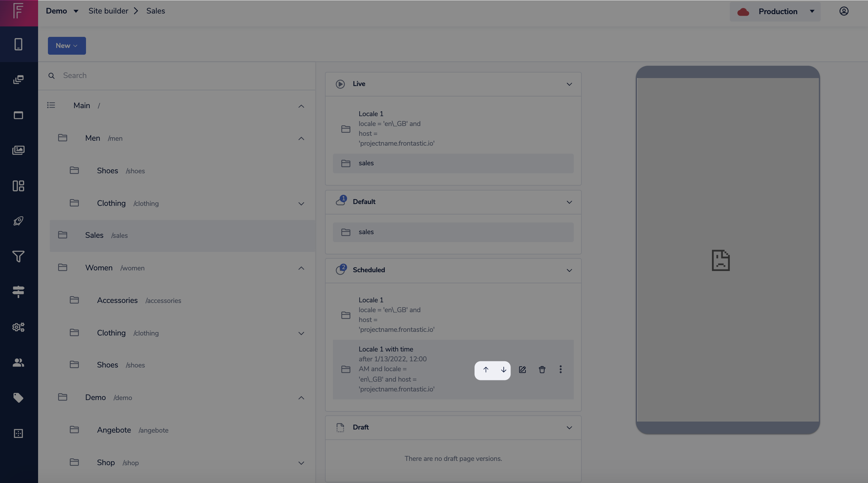Screen dimensions: 868x483
Task: Select the Angebote folder in tree
Action: point(114,430)
